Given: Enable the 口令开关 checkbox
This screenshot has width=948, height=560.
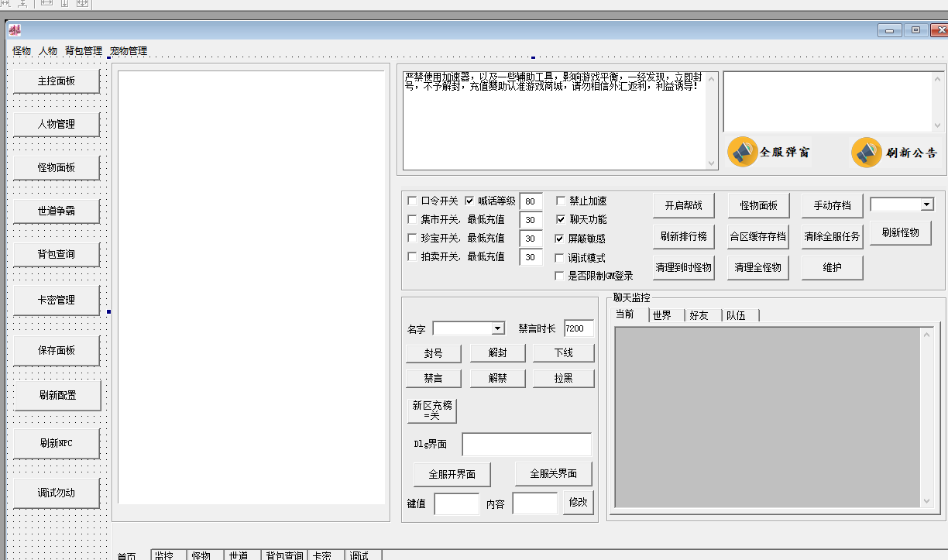Looking at the screenshot, I should point(412,201).
